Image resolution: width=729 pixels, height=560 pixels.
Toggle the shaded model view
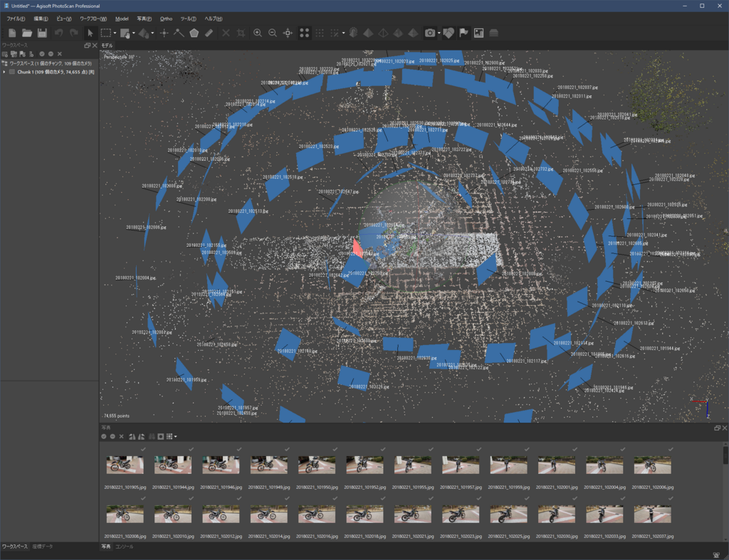368,33
